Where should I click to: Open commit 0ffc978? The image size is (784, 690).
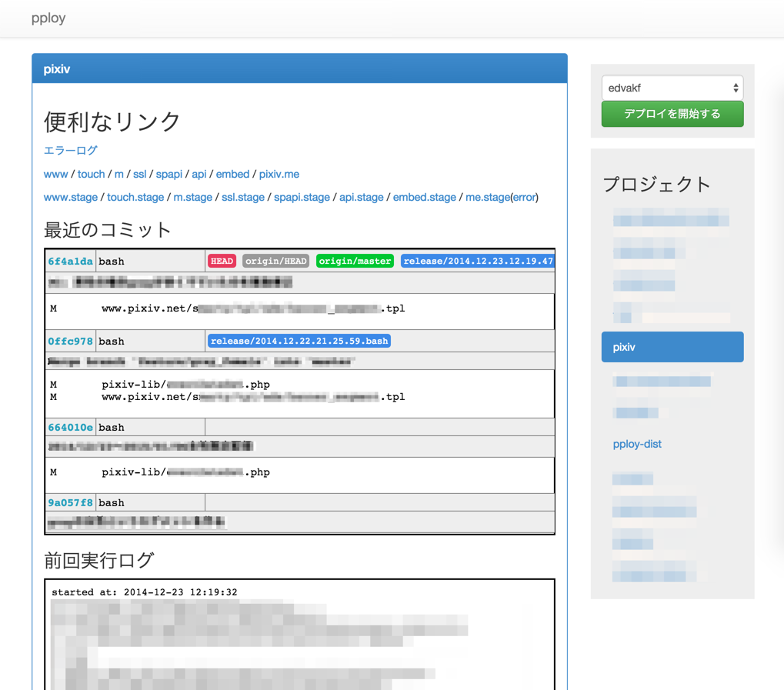coord(71,342)
